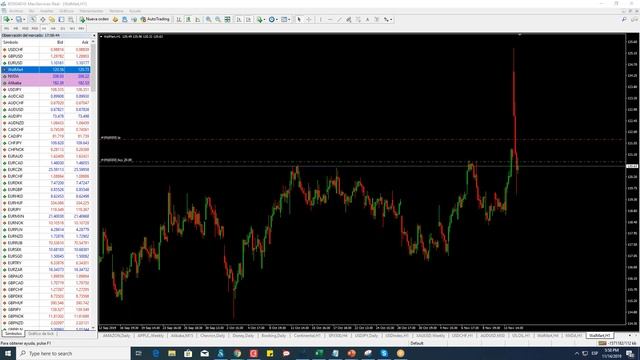Viewport: 640px width, 360px height.
Task: Open the Gráfico de tick tab
Action: (41, 334)
